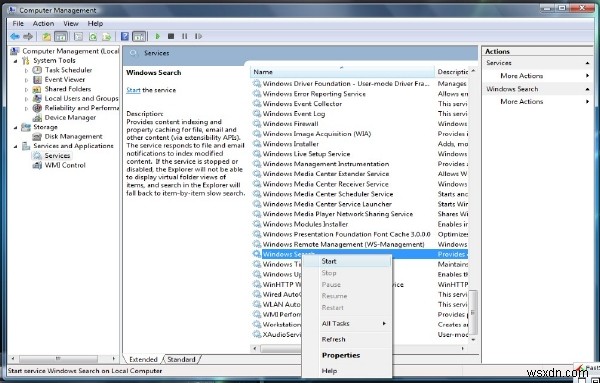Choose Properties in the context menu
Viewport: 600px width, 383px height.
click(347, 355)
